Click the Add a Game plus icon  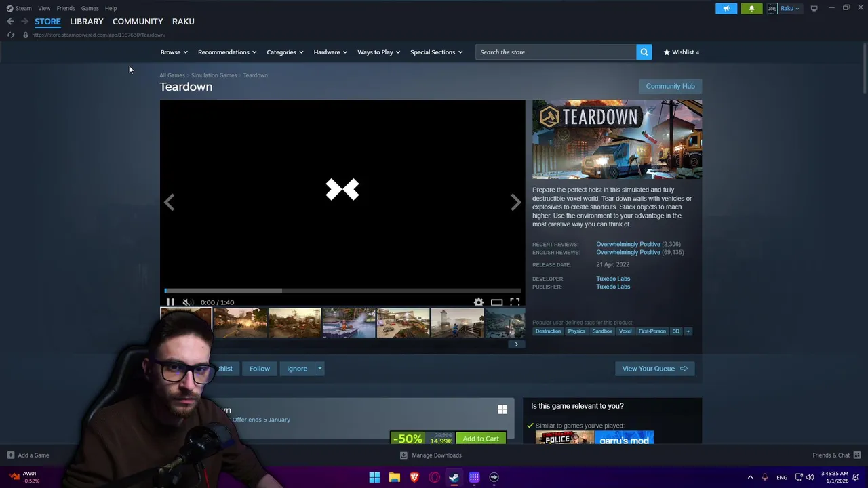(10, 455)
